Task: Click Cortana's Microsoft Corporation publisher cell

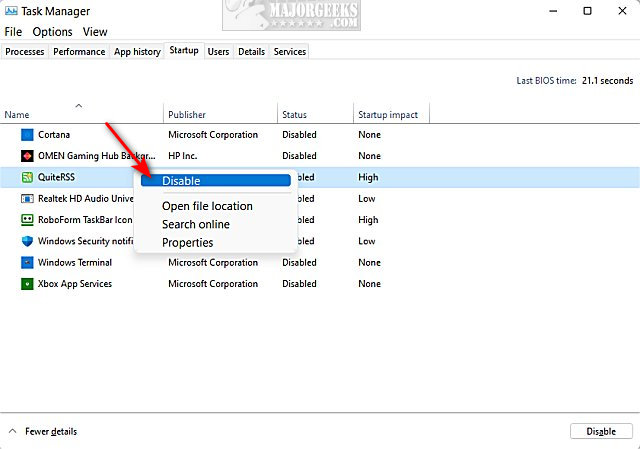Action: click(213, 135)
